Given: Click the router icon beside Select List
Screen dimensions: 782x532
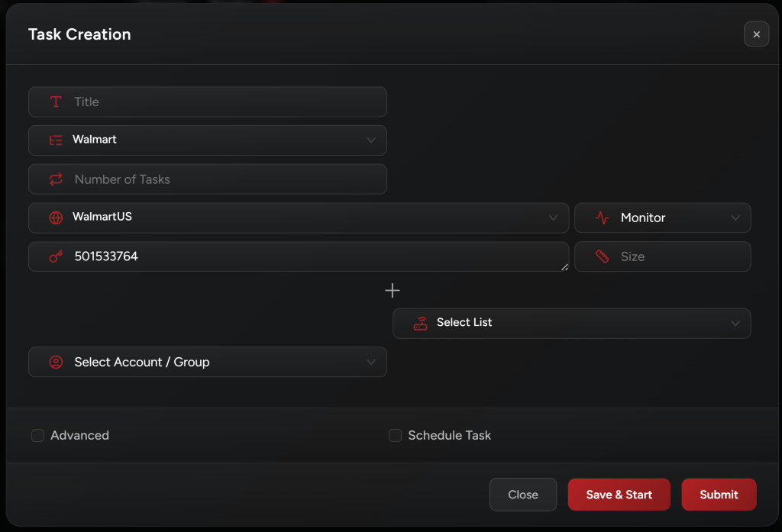Looking at the screenshot, I should click(x=420, y=323).
